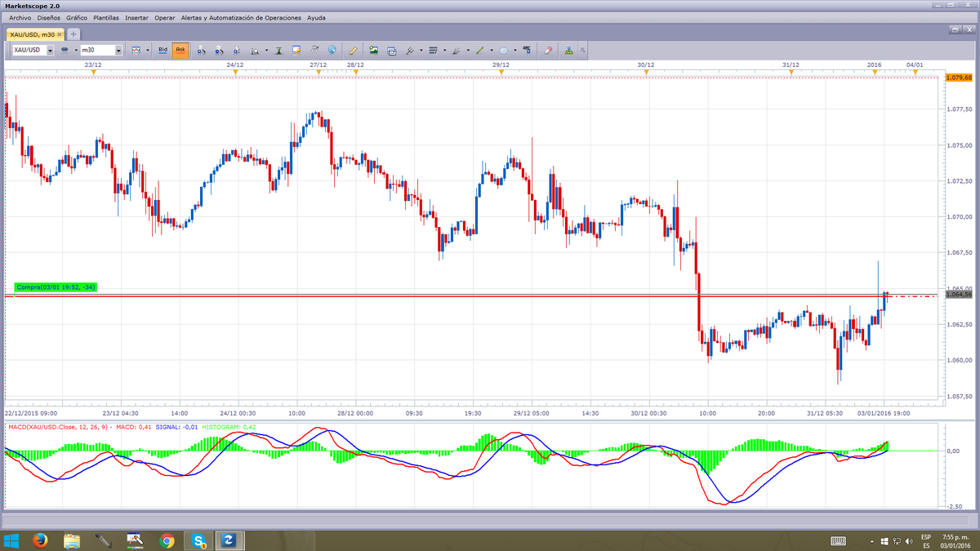
Task: Expand the ellipse shape dropdown arrow
Action: click(x=515, y=51)
